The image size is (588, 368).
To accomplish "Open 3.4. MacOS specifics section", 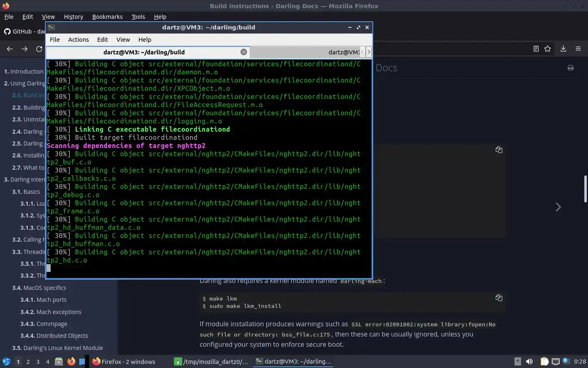I will coord(39,288).
